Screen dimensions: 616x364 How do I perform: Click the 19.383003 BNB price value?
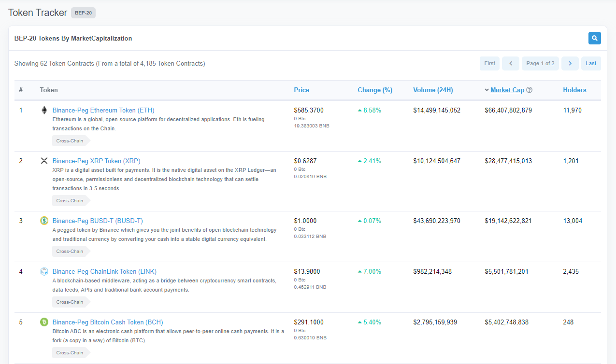point(312,126)
